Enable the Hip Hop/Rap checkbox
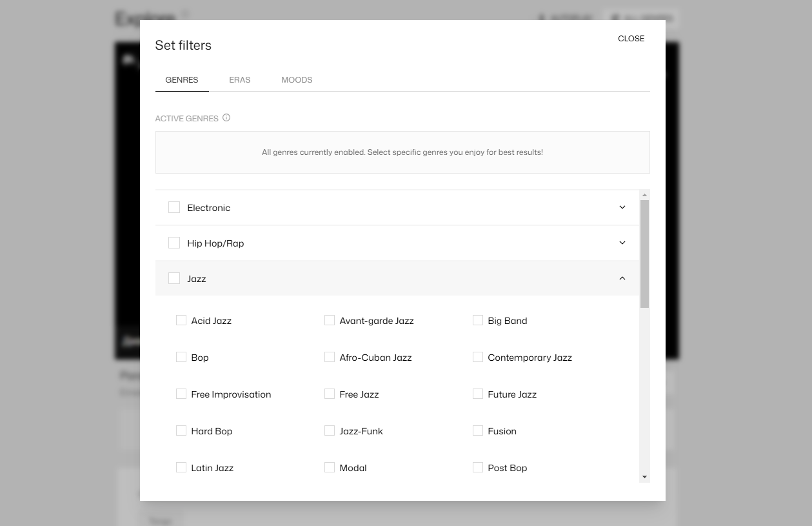Image resolution: width=812 pixels, height=526 pixels. tap(174, 243)
